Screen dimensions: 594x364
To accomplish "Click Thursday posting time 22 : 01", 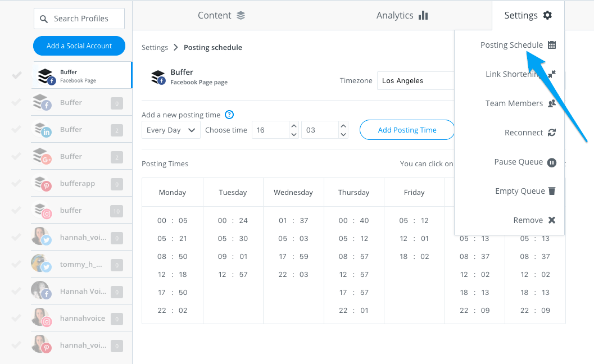I will (x=353, y=310).
